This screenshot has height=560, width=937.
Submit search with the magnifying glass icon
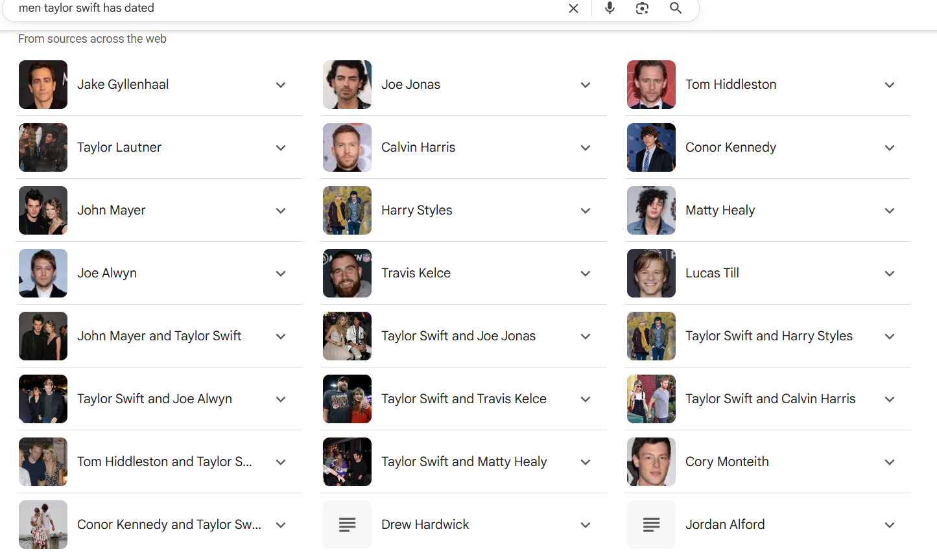(676, 8)
